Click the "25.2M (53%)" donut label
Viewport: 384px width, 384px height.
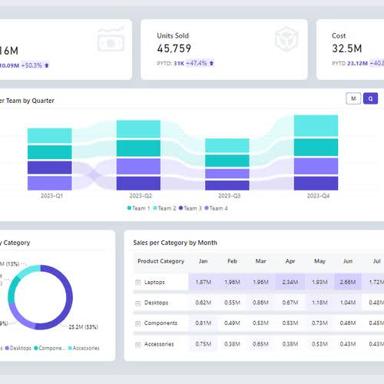[83, 327]
